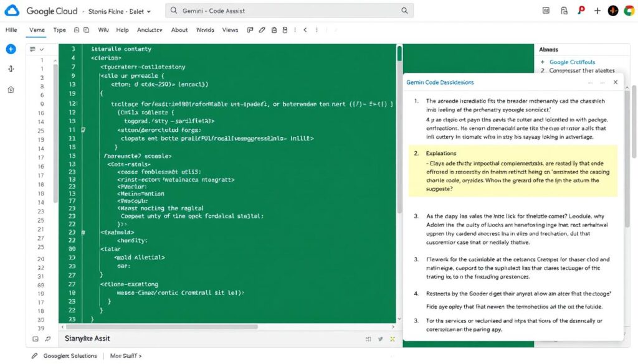The image size is (638, 364).
Task: Click the pencil edit icon in the menu toolbar
Action: (262, 30)
